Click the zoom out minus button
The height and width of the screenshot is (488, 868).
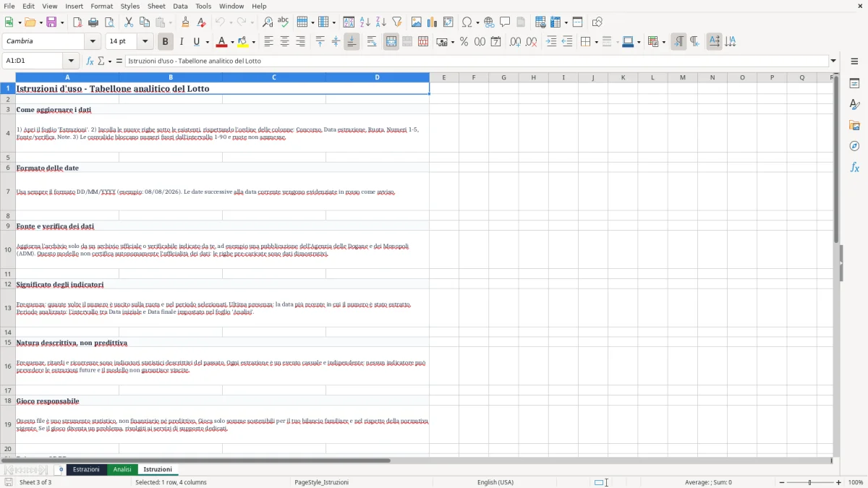point(782,482)
